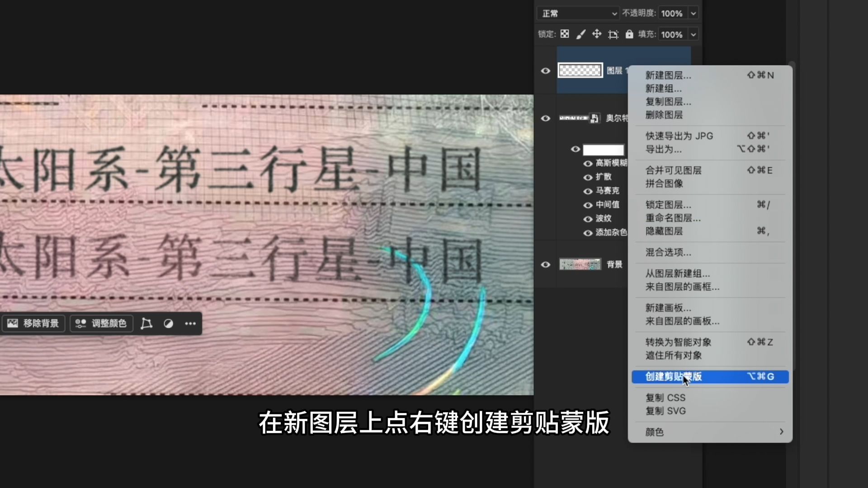The width and height of the screenshot is (868, 488).
Task: Hide the 背景 layer eye icon
Action: (x=546, y=264)
